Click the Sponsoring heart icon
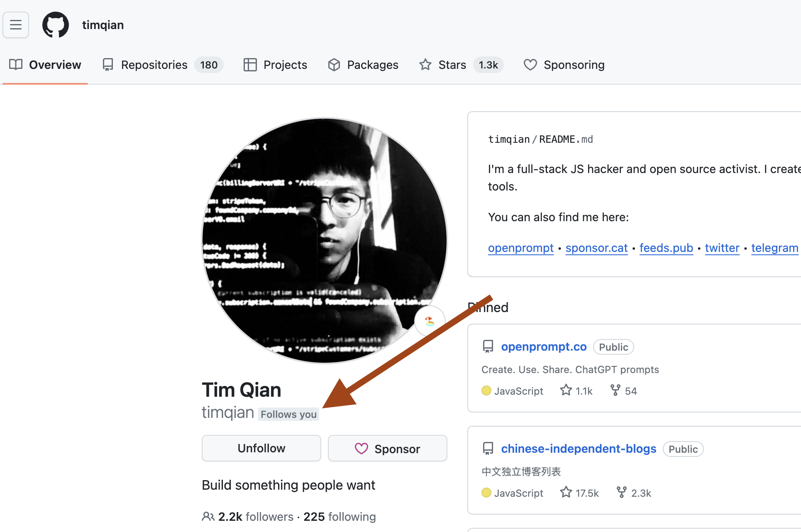The width and height of the screenshot is (801, 532). (530, 65)
